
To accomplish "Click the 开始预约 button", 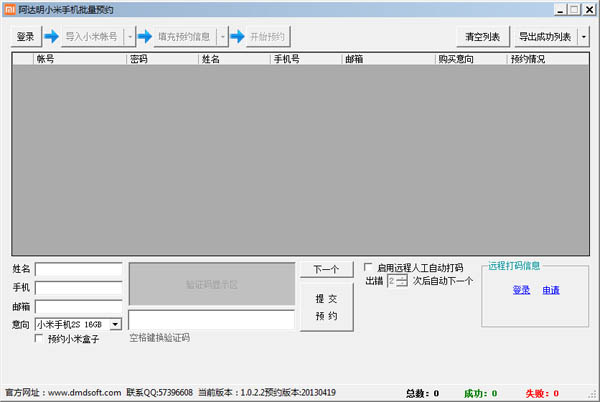I will pyautogui.click(x=268, y=37).
